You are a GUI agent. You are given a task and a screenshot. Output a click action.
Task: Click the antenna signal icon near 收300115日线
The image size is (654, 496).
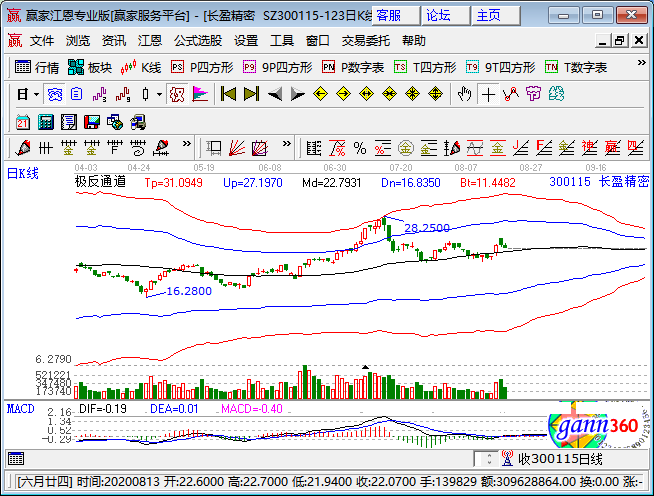(x=507, y=458)
